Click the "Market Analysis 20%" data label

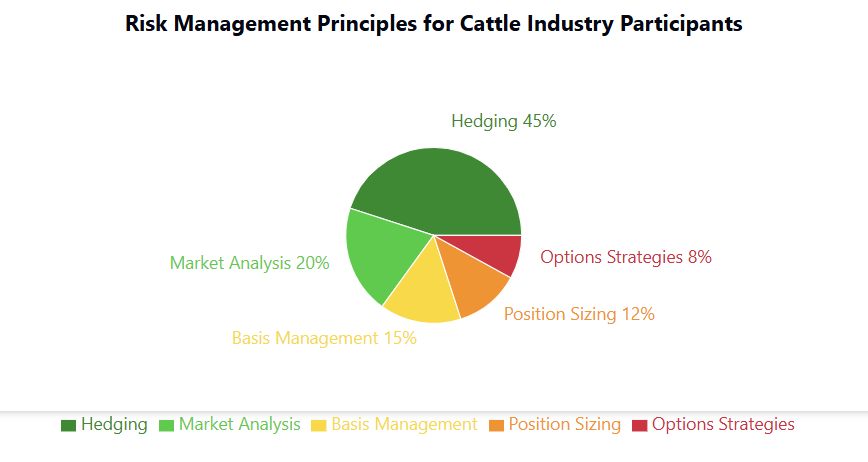point(249,263)
